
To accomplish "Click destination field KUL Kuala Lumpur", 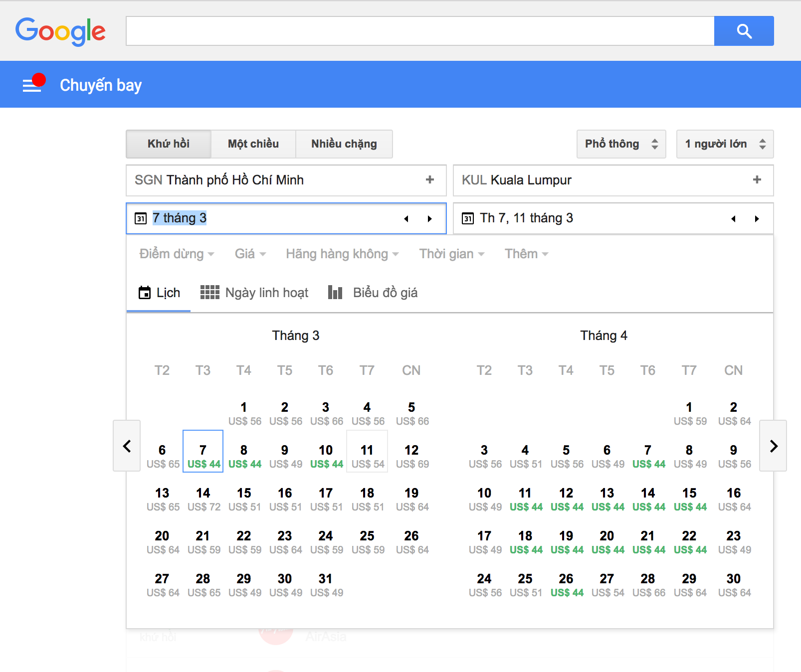I will [x=613, y=180].
